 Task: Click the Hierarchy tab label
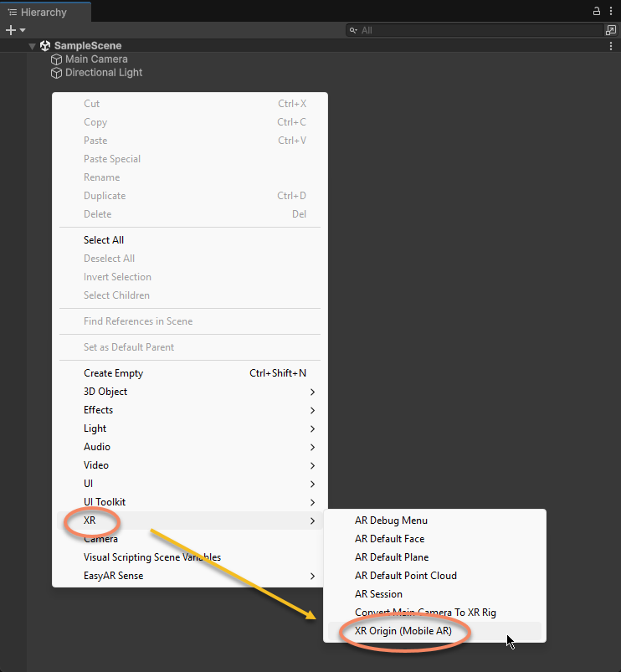click(44, 12)
